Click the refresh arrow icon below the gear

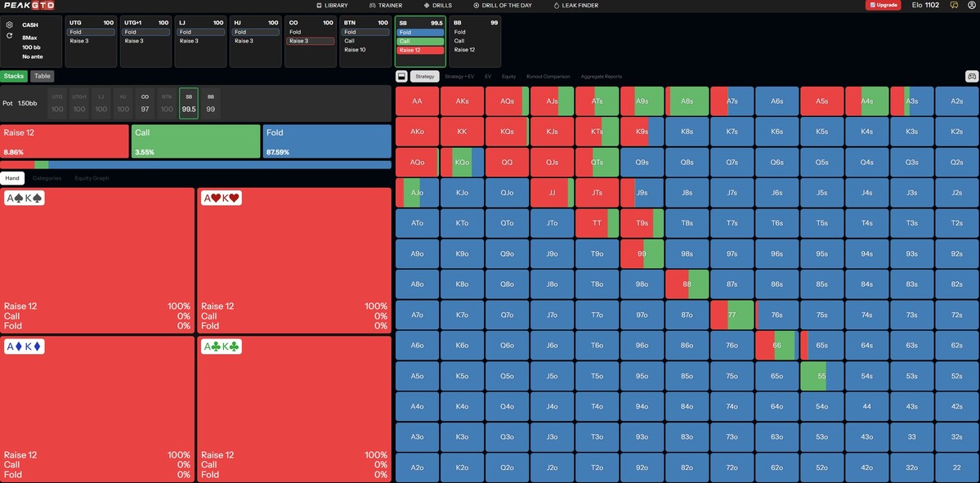(9, 36)
